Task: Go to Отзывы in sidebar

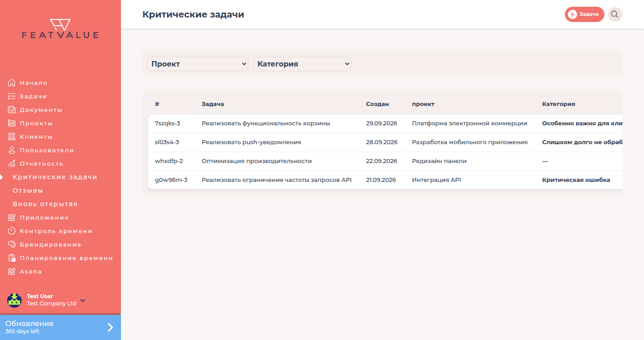Action: coord(28,190)
